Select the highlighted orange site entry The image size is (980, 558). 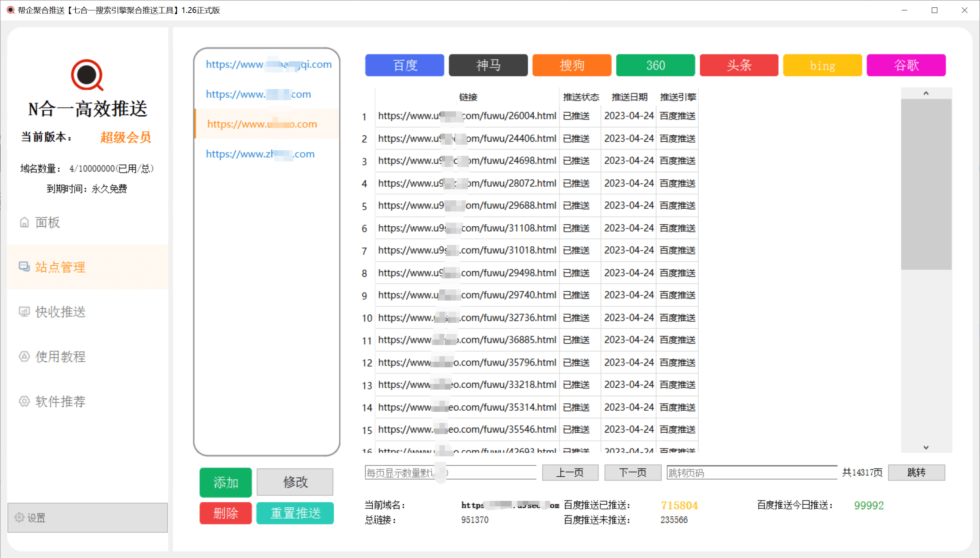click(267, 124)
